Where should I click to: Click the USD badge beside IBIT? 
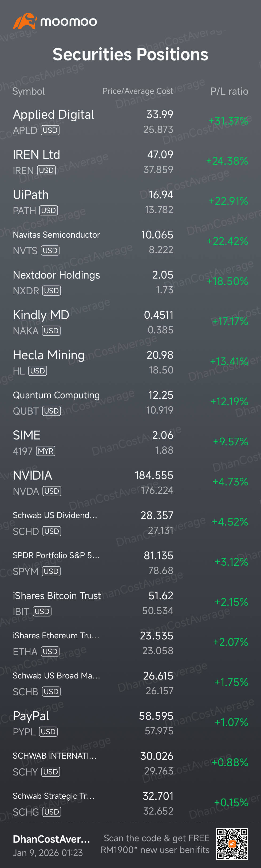(x=42, y=611)
